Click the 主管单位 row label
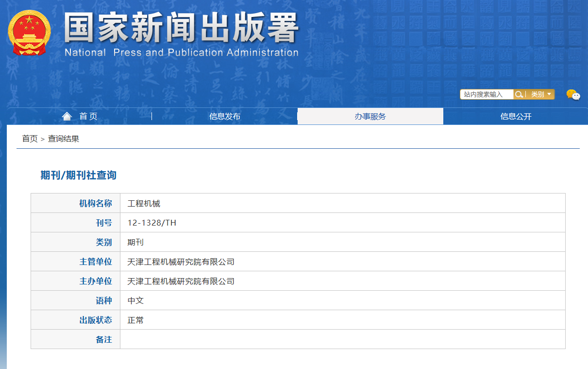The width and height of the screenshot is (588, 369). pyautogui.click(x=96, y=262)
